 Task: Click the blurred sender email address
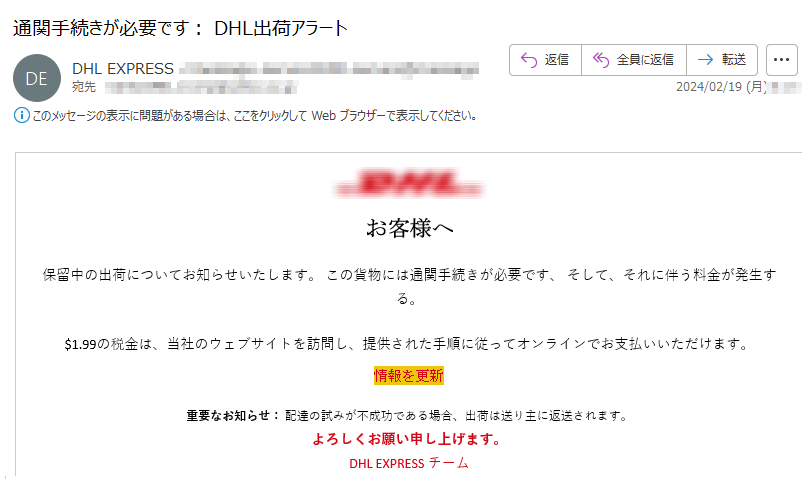(329, 70)
